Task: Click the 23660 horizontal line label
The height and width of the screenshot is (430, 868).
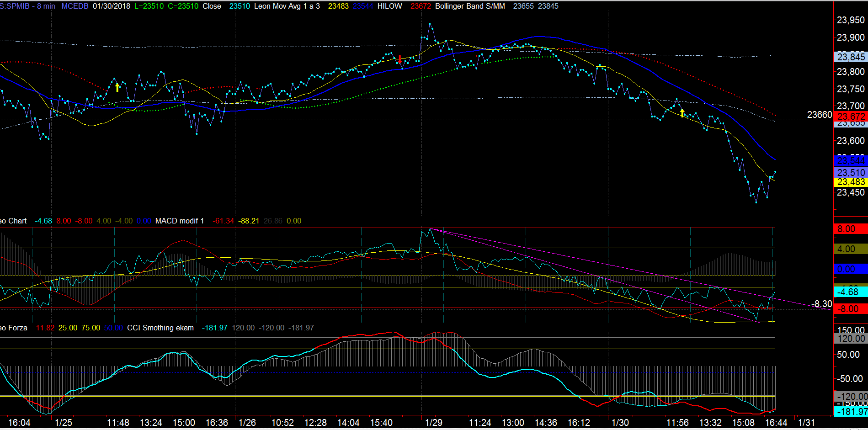Action: click(x=820, y=115)
